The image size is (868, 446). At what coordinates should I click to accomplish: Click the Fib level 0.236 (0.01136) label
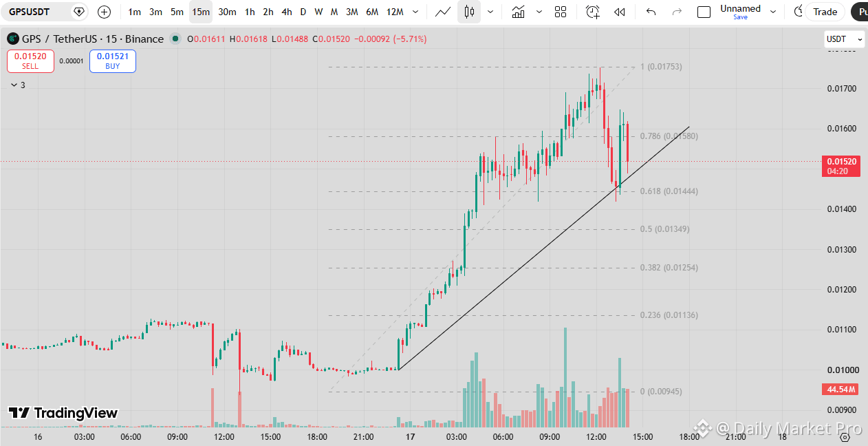(669, 315)
